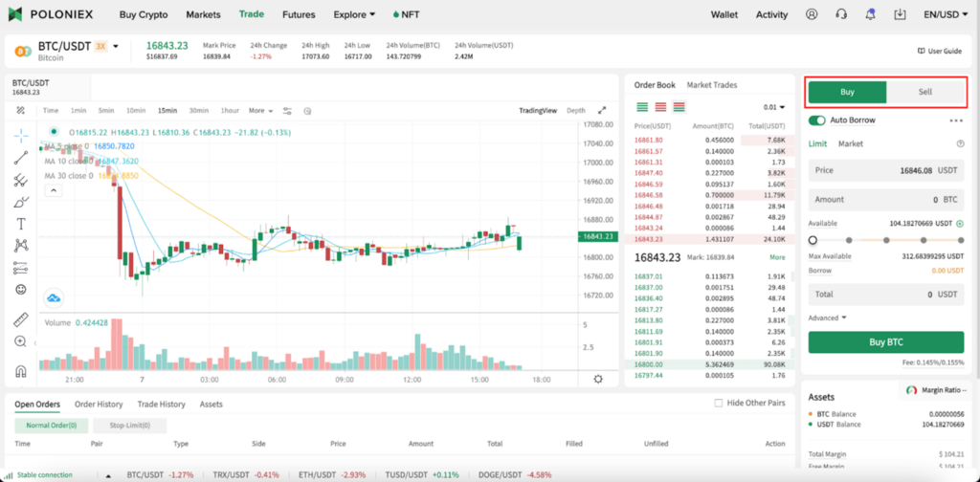
Task: Open the Wallet page
Action: click(724, 14)
